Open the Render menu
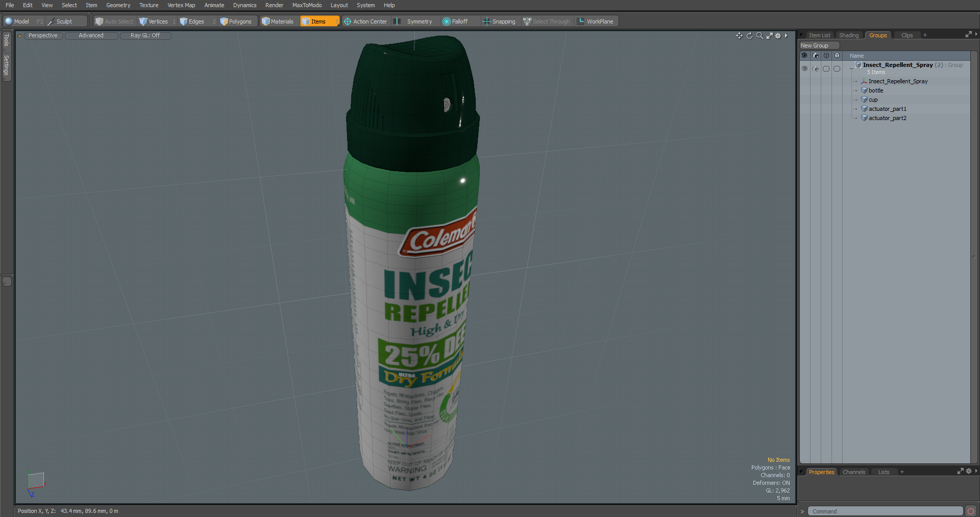 [274, 5]
